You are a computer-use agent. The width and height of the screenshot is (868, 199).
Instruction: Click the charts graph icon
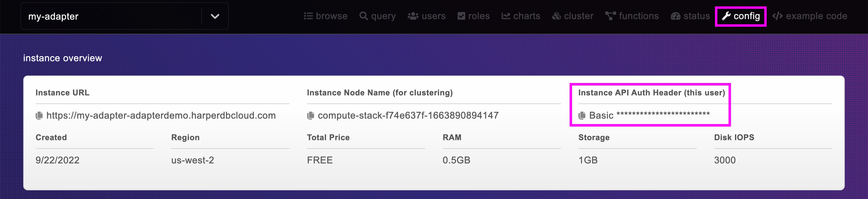pos(505,16)
